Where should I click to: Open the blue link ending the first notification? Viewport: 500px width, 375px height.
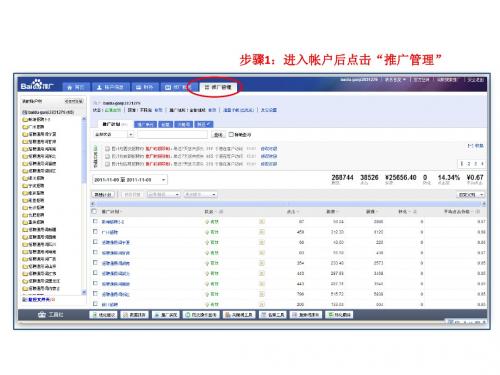coord(269,149)
